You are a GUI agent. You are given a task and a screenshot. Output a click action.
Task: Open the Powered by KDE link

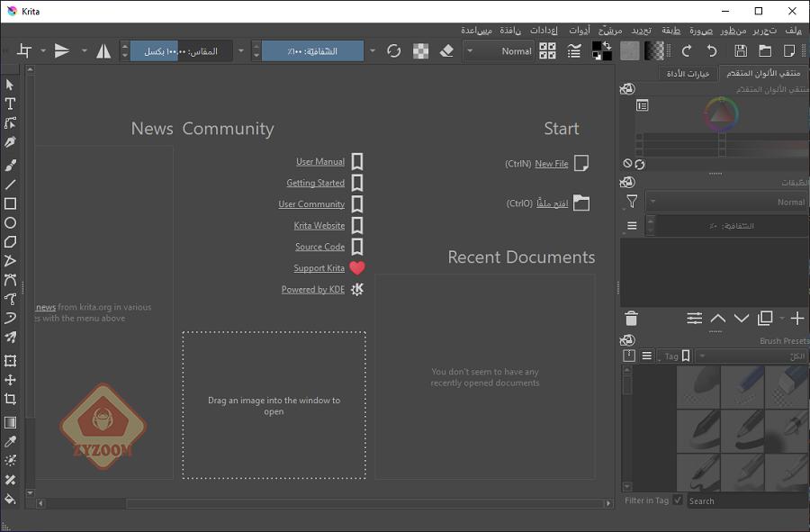pyautogui.click(x=312, y=289)
